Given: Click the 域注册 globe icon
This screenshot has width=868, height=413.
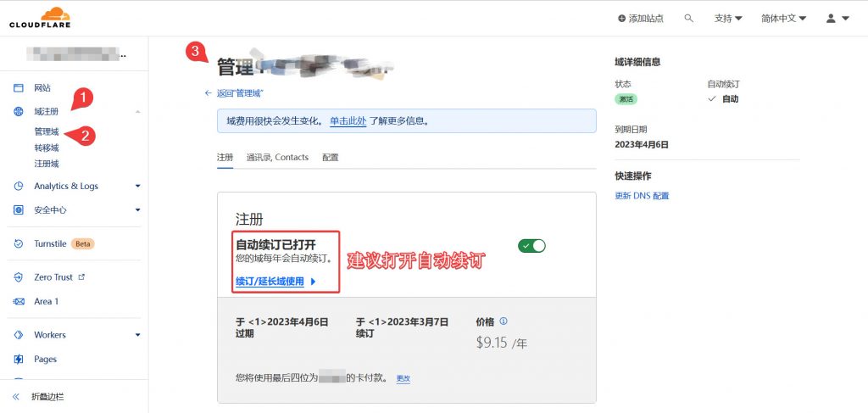Looking at the screenshot, I should [19, 111].
